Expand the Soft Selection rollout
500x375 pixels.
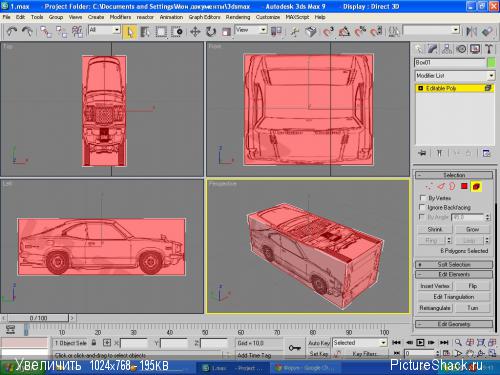click(x=454, y=264)
